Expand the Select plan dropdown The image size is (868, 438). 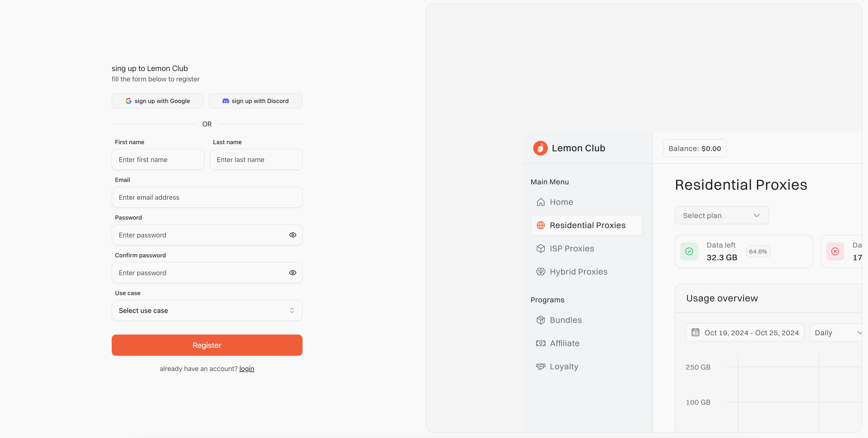[722, 216]
